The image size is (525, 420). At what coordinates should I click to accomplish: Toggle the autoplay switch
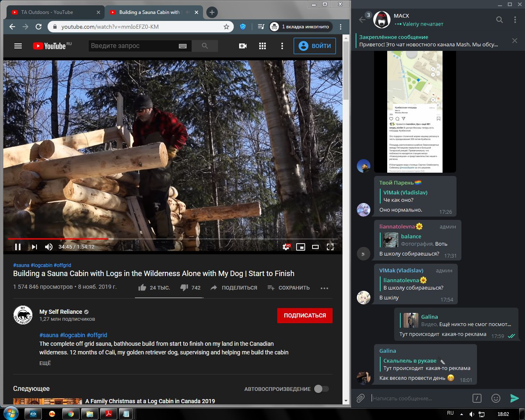click(x=322, y=389)
